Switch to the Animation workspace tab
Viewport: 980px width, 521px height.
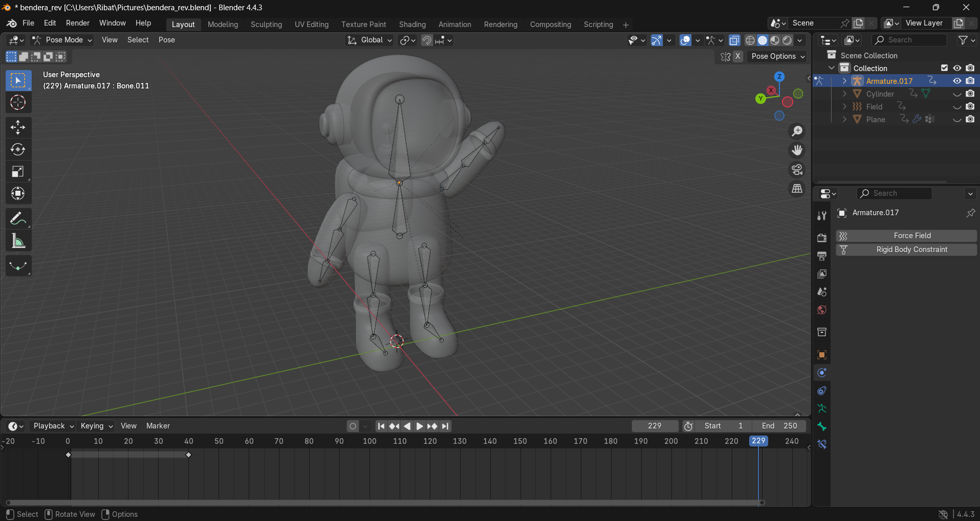click(x=454, y=25)
